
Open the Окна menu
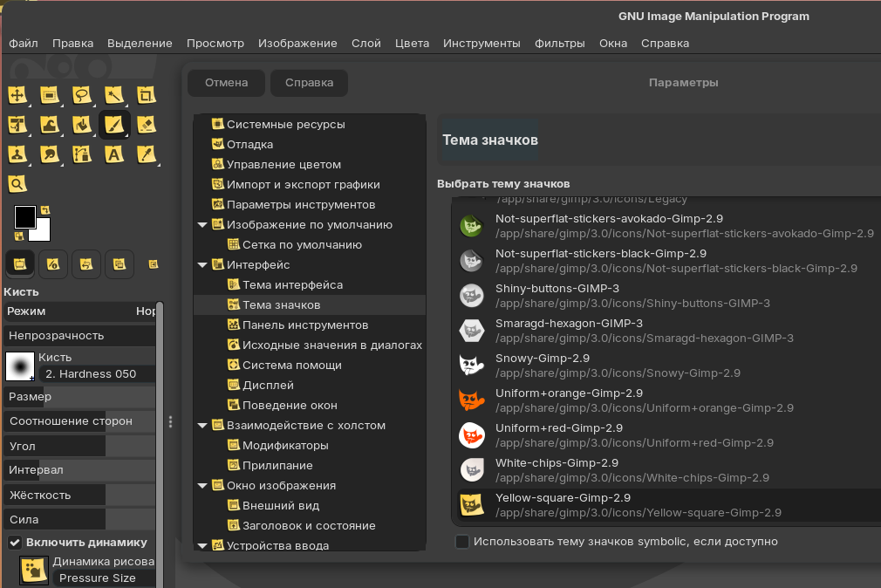[x=613, y=44]
